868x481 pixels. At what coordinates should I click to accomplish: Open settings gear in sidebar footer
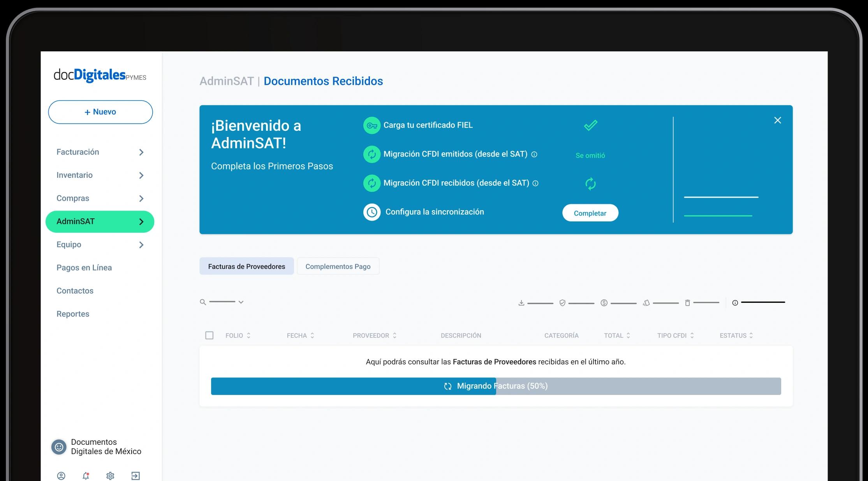tap(110, 476)
